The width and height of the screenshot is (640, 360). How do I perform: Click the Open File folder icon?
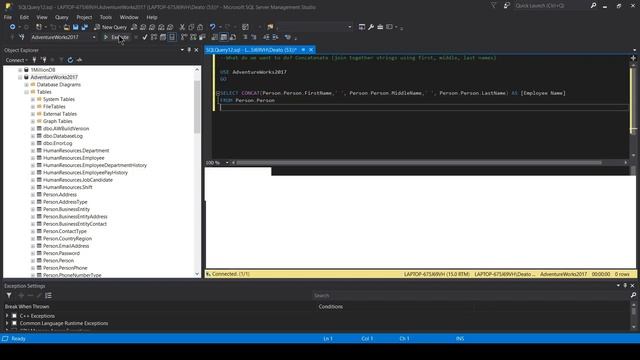coord(66,27)
